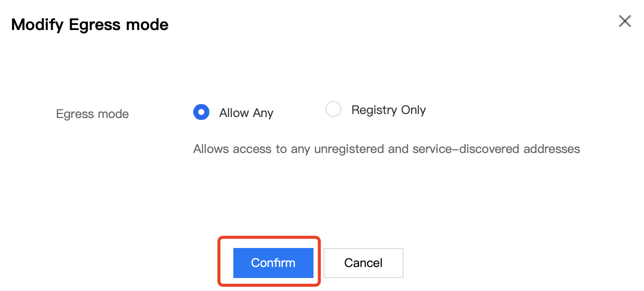Switch egress mode to Registry Only

tap(334, 109)
